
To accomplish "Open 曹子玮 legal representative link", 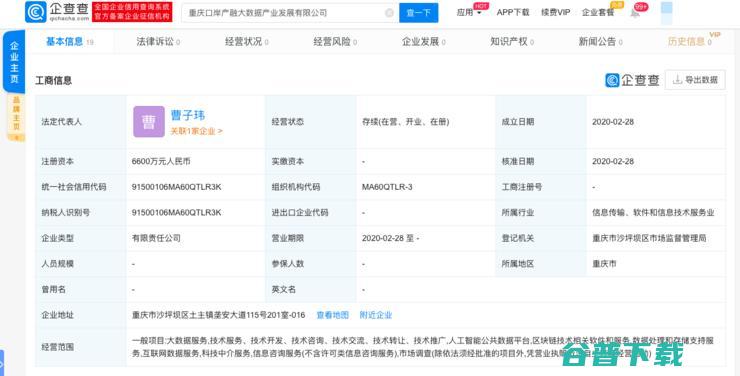I will tap(187, 115).
